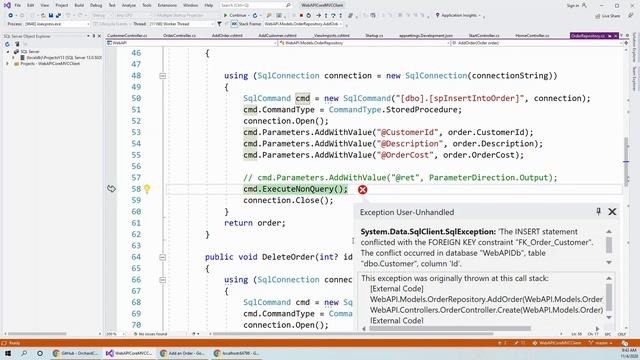Click the Save file toolbar icon
Screen dimensions: 640x360
(51, 16)
